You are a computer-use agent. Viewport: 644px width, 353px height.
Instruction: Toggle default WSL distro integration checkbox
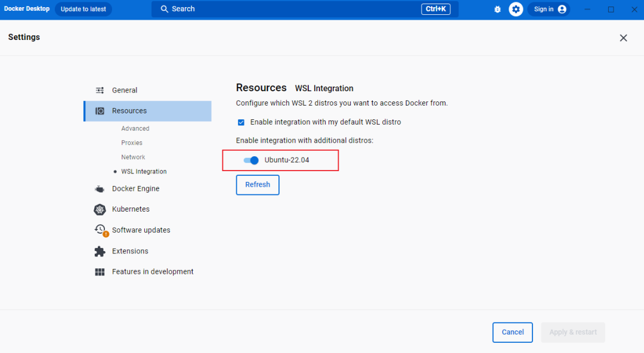coord(241,122)
